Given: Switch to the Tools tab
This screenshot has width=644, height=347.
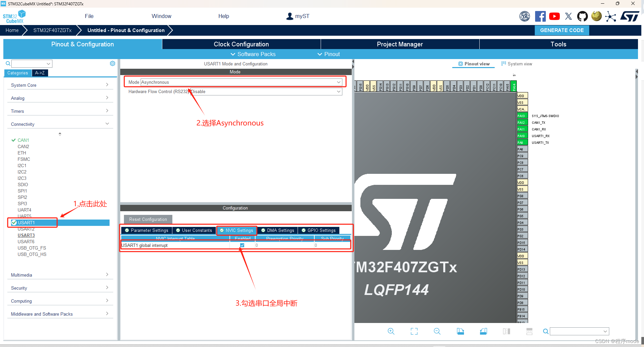Looking at the screenshot, I should (x=558, y=44).
